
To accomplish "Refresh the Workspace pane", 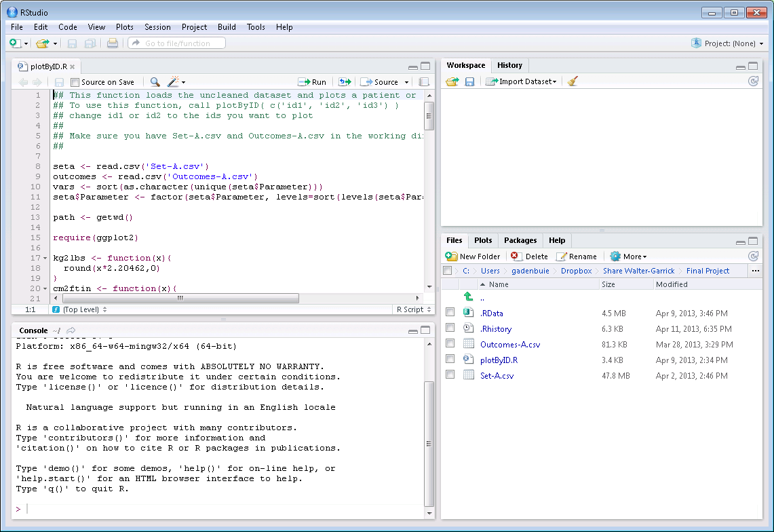I will 753,81.
